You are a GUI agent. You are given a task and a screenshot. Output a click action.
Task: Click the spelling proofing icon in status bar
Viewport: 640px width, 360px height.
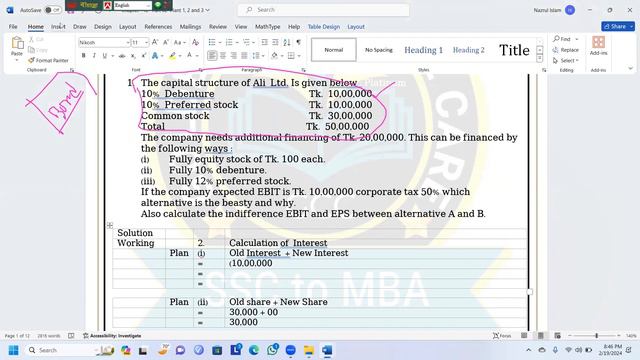[71, 336]
